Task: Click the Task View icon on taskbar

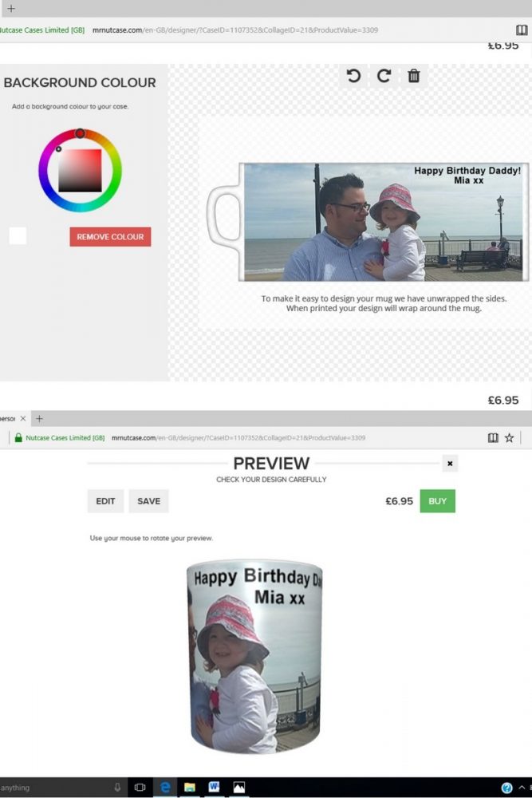Action: 140,787
